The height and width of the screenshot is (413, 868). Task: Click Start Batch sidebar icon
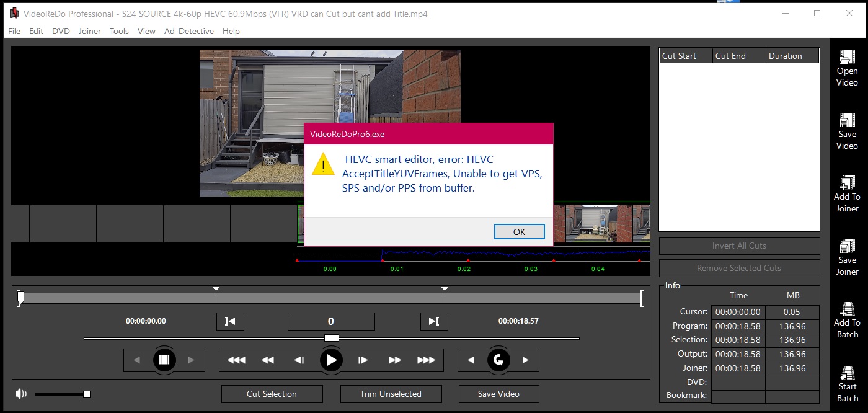point(847,373)
